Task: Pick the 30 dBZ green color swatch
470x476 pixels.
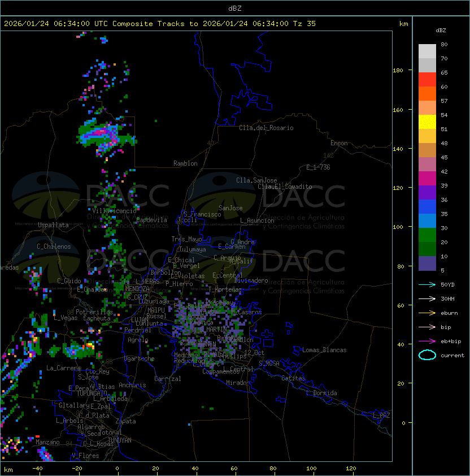Action: (427, 235)
